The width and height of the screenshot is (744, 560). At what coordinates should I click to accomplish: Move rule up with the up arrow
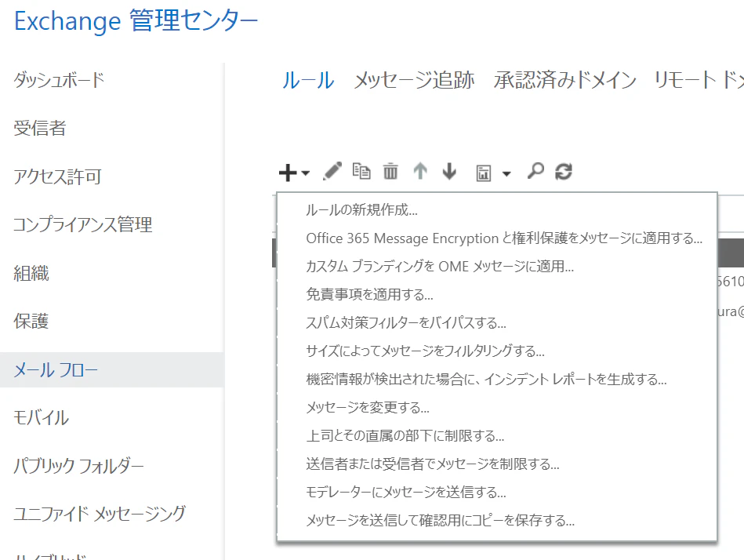420,171
